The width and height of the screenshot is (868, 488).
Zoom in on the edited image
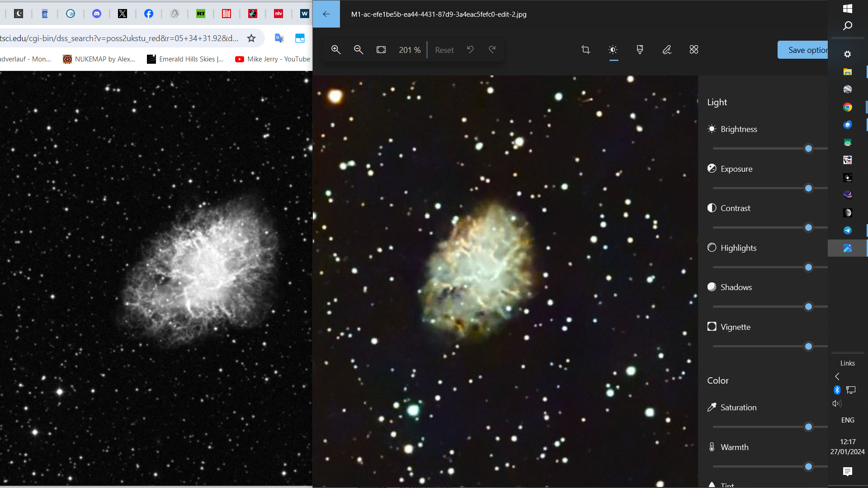click(336, 50)
